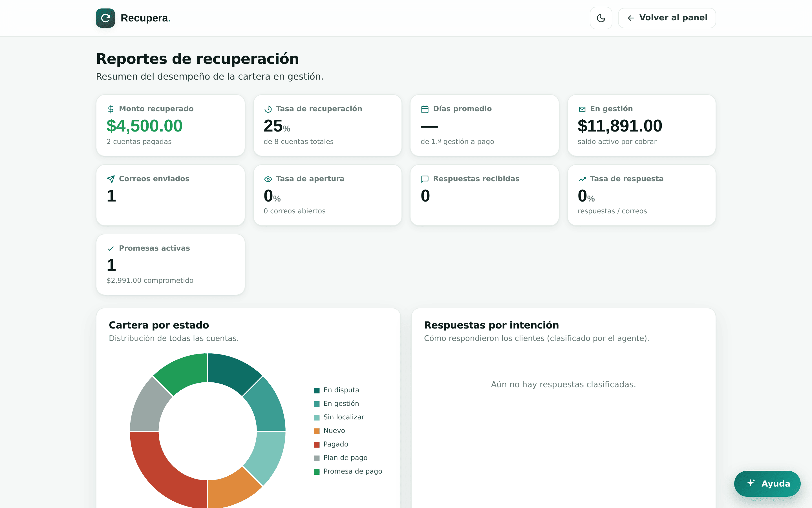Viewport: 812px width, 508px height.
Task: Go back via Volver al panel
Action: (x=667, y=18)
